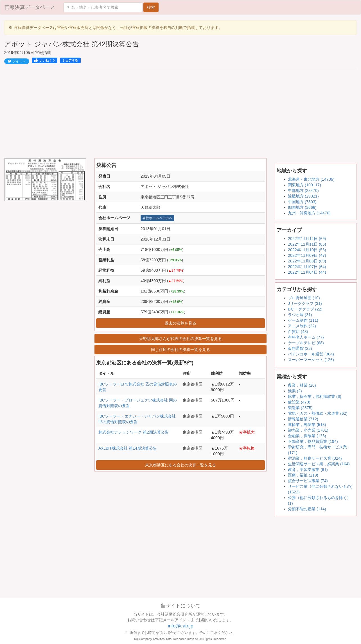Select 中部地方 region link

click(x=303, y=191)
